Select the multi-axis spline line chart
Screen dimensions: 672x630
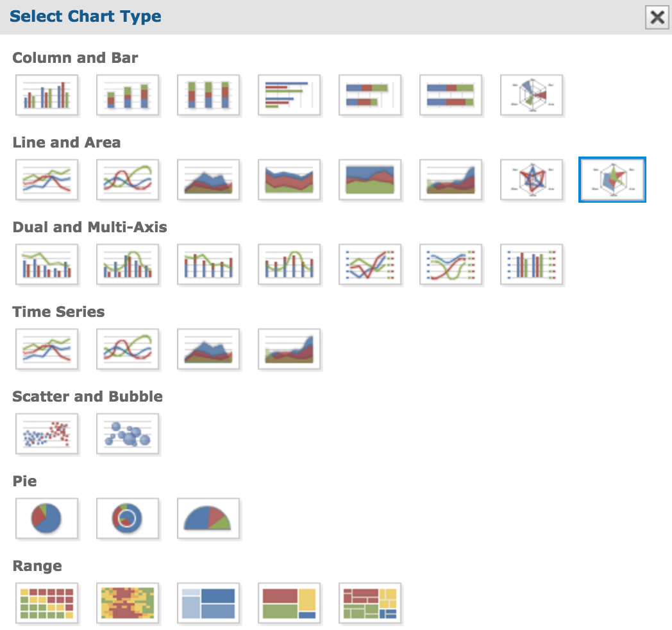coord(451,264)
